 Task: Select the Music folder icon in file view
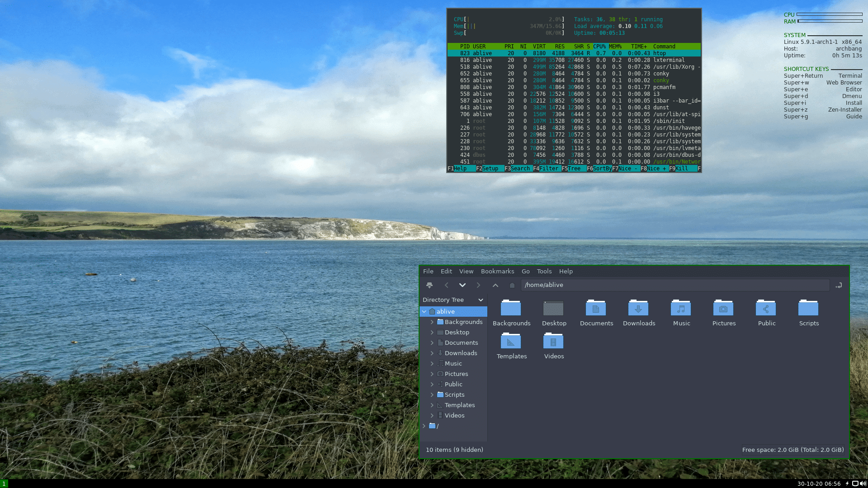[x=681, y=308]
